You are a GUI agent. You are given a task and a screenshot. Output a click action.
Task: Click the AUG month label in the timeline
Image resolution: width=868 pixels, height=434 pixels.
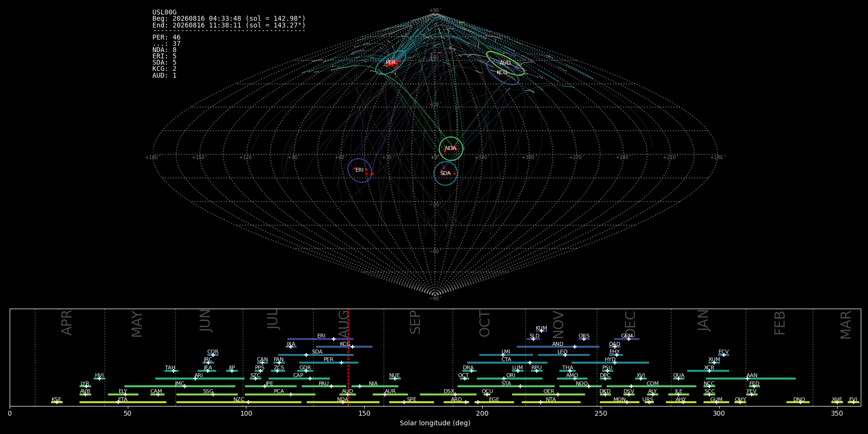[343, 323]
